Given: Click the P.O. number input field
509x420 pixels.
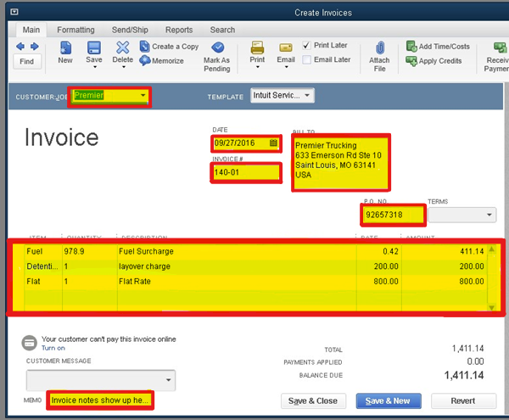Looking at the screenshot, I should [x=392, y=214].
